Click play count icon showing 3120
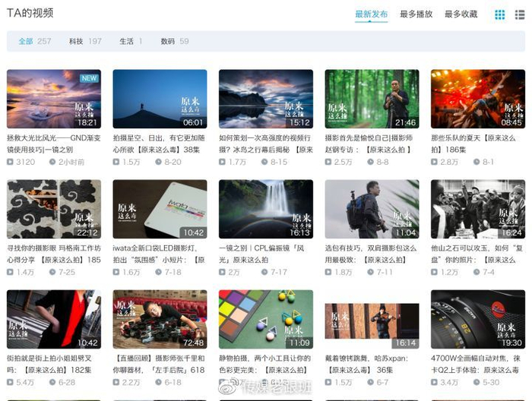The width and height of the screenshot is (532, 401). 11,162
